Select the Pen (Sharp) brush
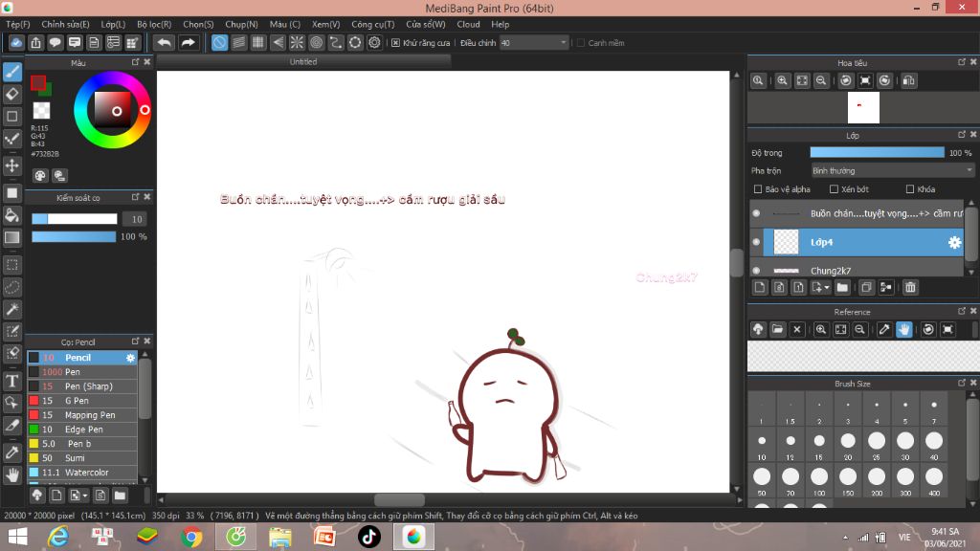 (82, 386)
